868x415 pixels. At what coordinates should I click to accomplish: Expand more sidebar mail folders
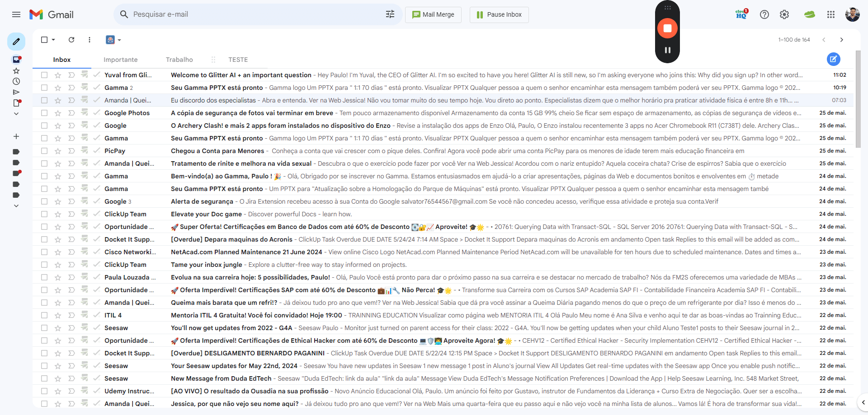[x=16, y=114]
